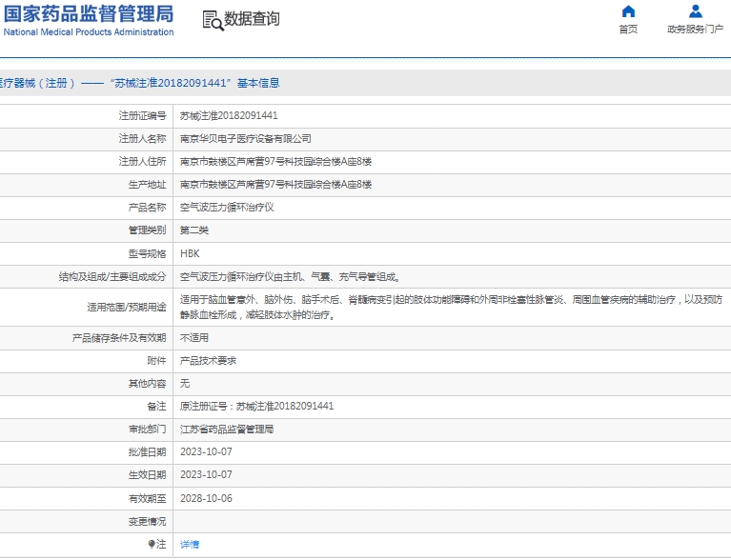Click the 备注 original registration number text
The height and width of the screenshot is (560, 731).
(x=257, y=407)
